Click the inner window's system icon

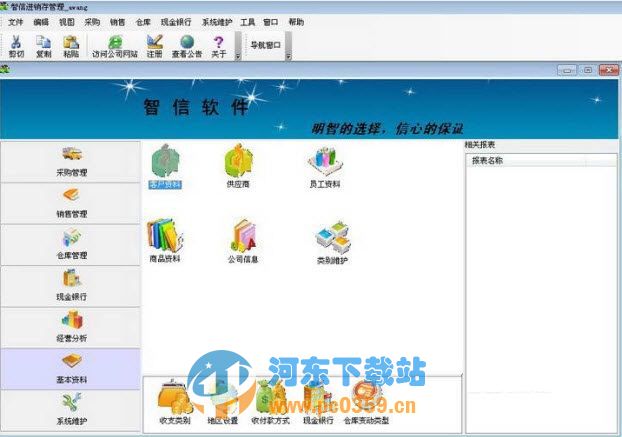(5, 70)
